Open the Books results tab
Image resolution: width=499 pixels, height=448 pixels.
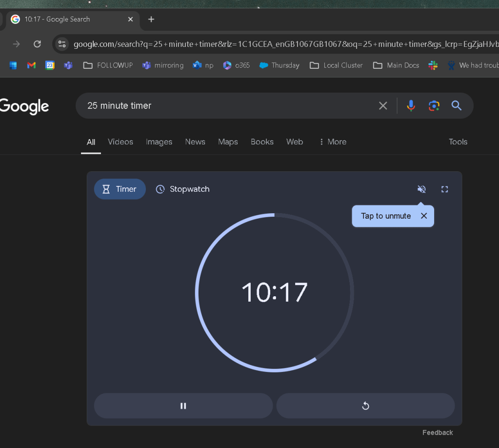[x=262, y=142]
